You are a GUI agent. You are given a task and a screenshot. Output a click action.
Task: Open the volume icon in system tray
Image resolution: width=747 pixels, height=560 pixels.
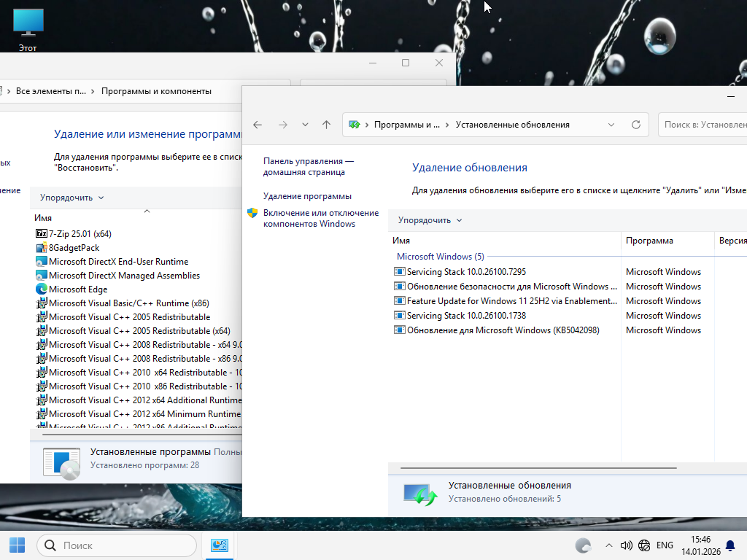coord(626,545)
